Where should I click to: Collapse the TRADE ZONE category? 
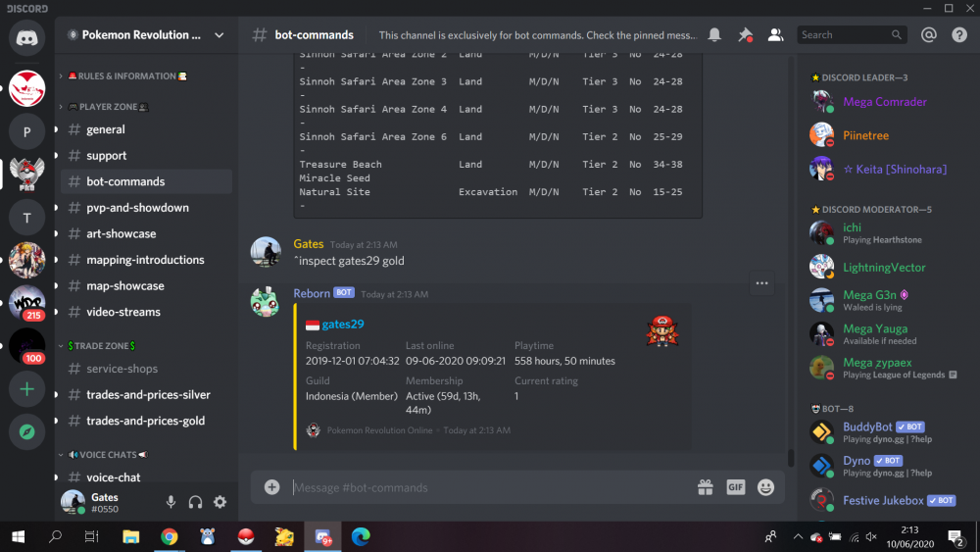[x=101, y=346]
